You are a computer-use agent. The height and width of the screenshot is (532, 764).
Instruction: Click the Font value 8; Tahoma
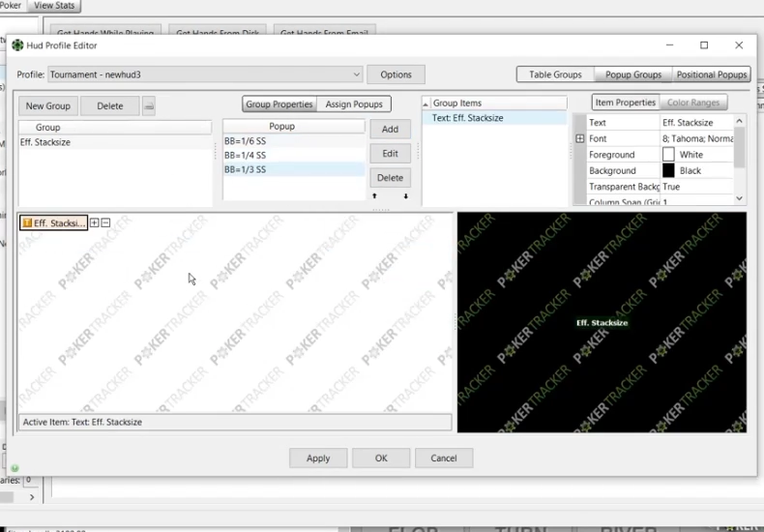click(x=696, y=138)
